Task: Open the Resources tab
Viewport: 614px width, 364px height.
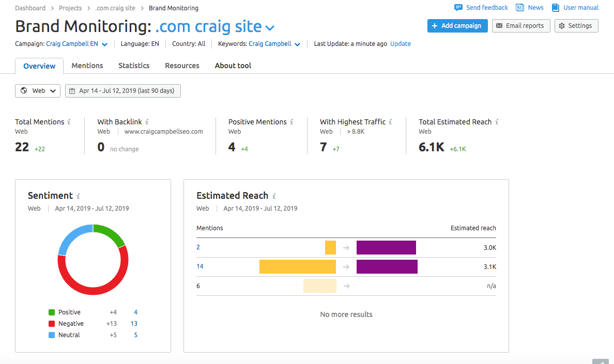Action: tap(182, 66)
